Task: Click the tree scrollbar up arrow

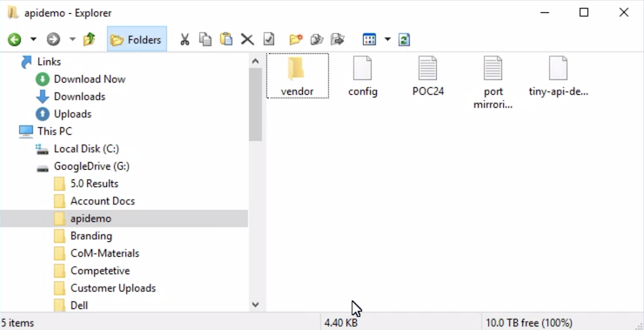Action: point(255,61)
